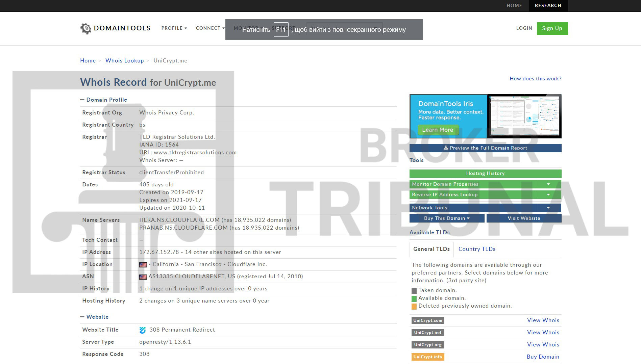Expand Monitor Domain Properties dropdown arrow
The height and width of the screenshot is (364, 641).
pos(548,184)
